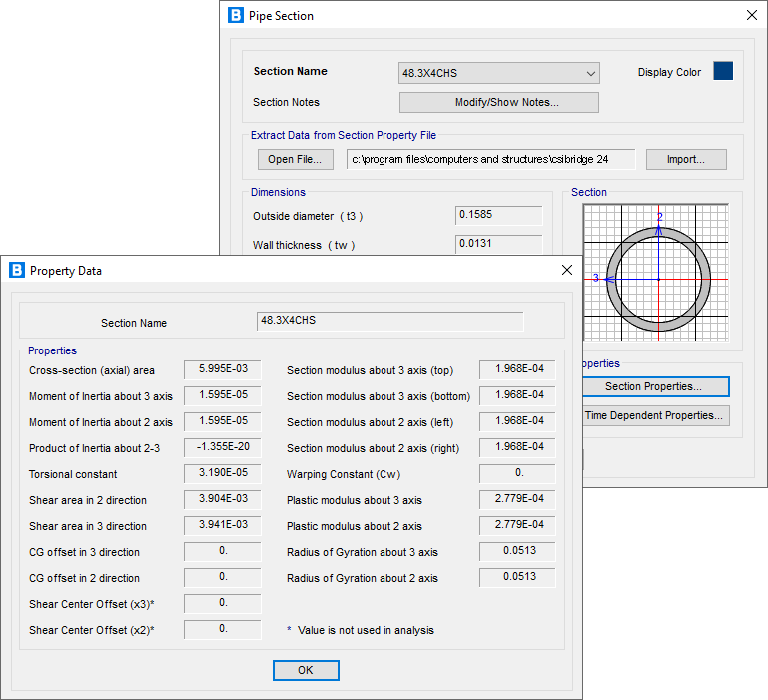The width and height of the screenshot is (768, 700).
Task: Click Open File button
Action: click(296, 159)
